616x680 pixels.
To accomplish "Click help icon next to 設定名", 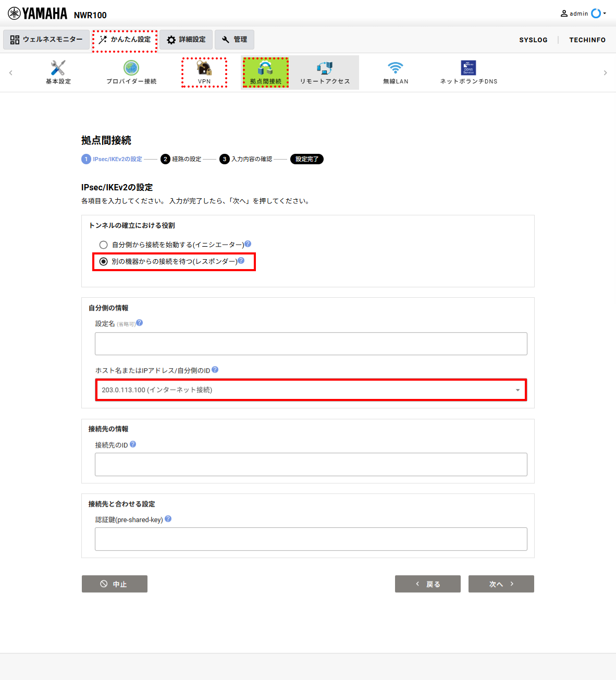I will tap(139, 323).
